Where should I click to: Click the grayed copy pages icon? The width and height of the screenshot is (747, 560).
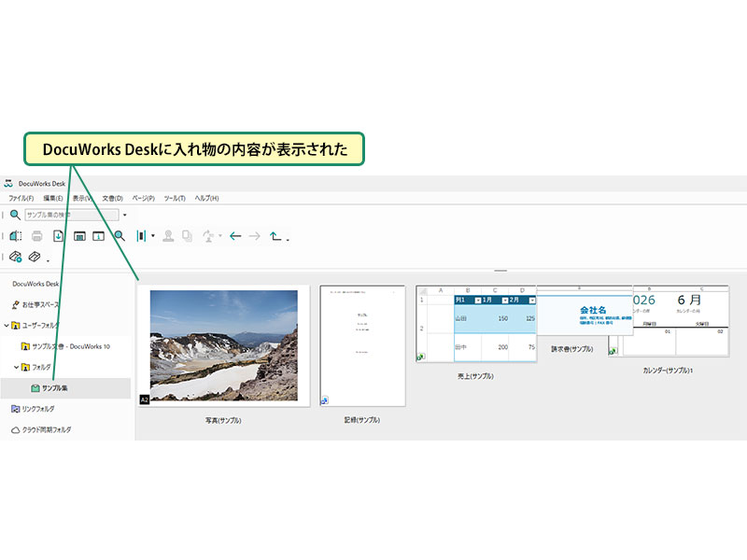188,236
